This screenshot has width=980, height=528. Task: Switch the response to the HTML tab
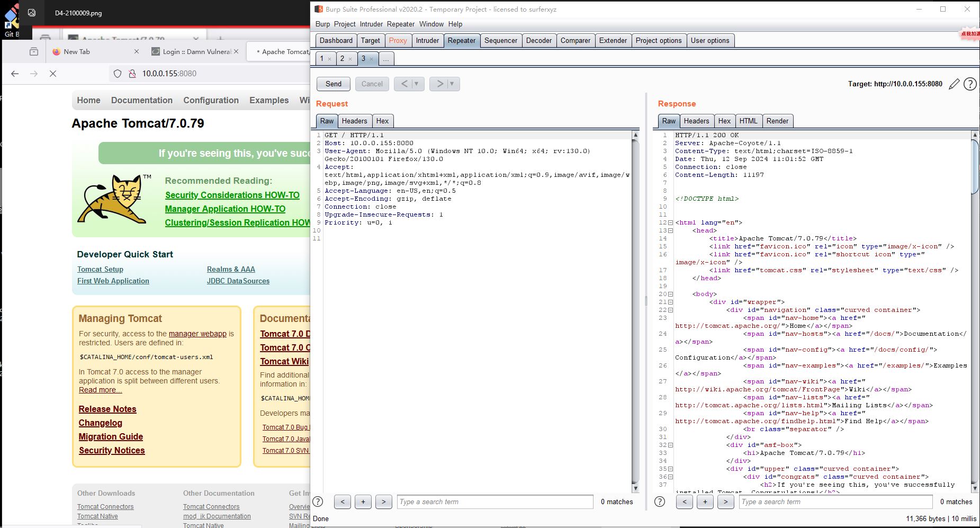[x=748, y=121]
